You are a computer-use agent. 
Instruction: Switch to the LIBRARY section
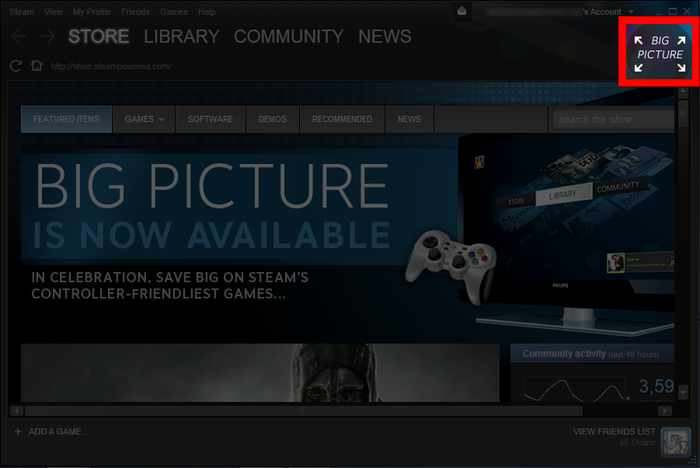181,36
